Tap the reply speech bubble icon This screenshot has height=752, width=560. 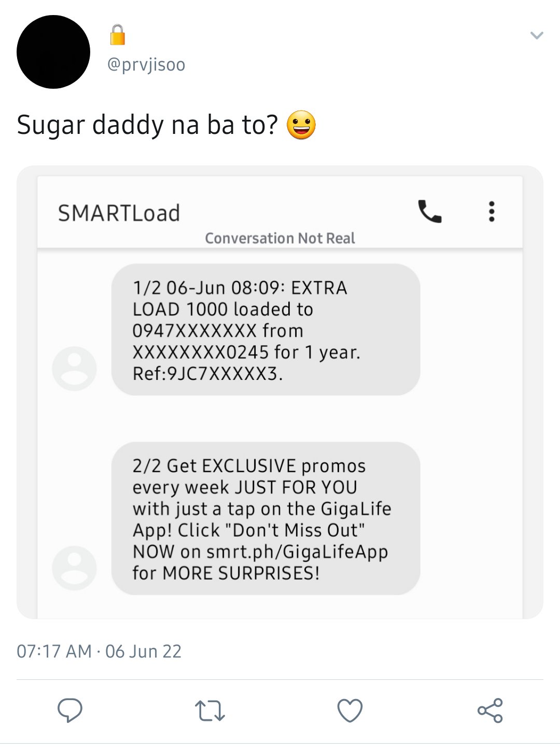pyautogui.click(x=70, y=710)
